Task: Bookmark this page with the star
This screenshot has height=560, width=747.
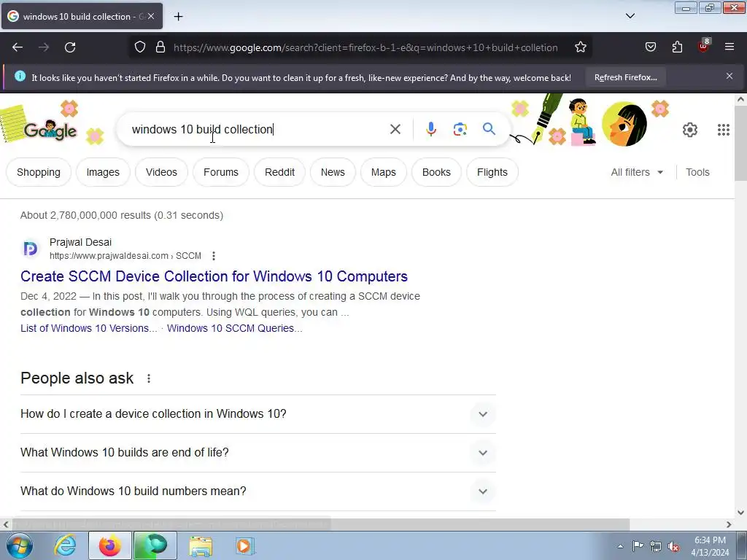Action: (x=580, y=47)
